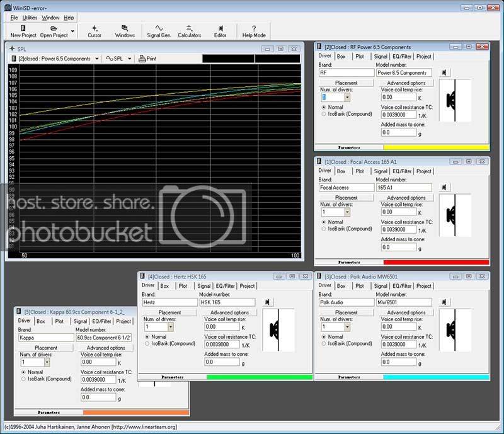Open the Calculators tool
The image size is (504, 434).
[190, 31]
